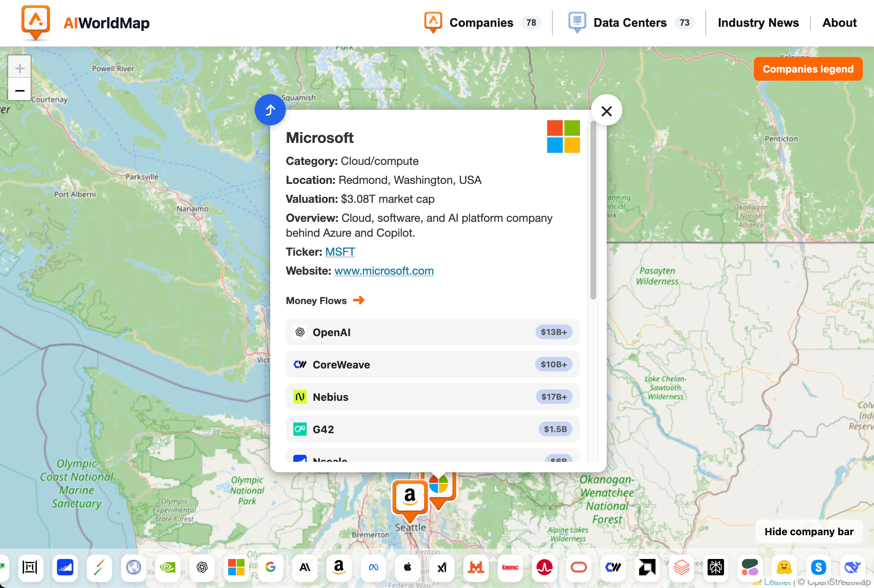This screenshot has width=874, height=588.
Task: Click the Money Flows orange arrow
Action: pos(358,300)
